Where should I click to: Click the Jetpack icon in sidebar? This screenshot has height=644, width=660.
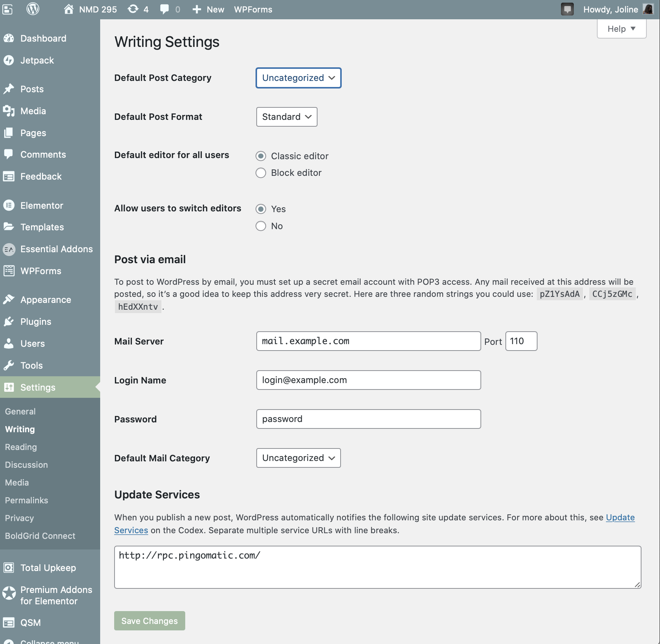pyautogui.click(x=9, y=61)
